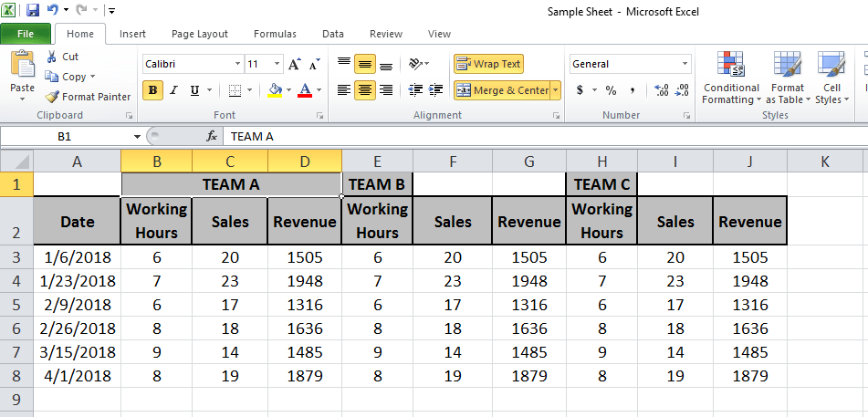The width and height of the screenshot is (868, 417).
Task: Open Conditional Formatting menu
Action: point(731,78)
